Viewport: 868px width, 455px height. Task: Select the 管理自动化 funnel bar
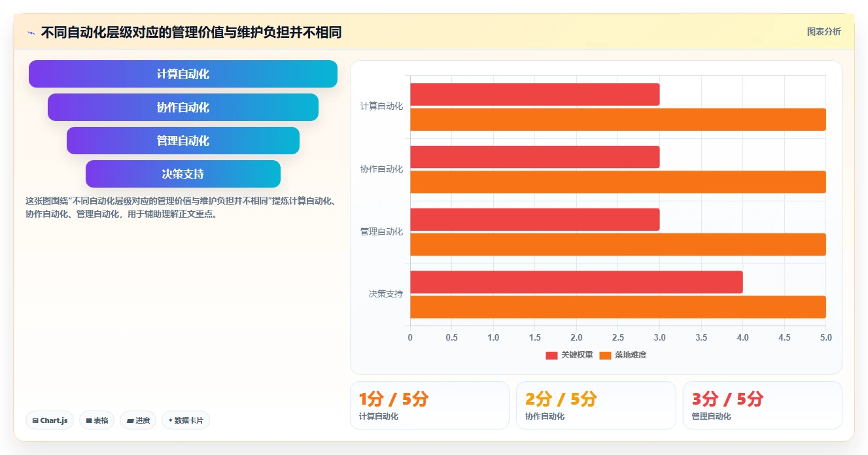pos(183,141)
